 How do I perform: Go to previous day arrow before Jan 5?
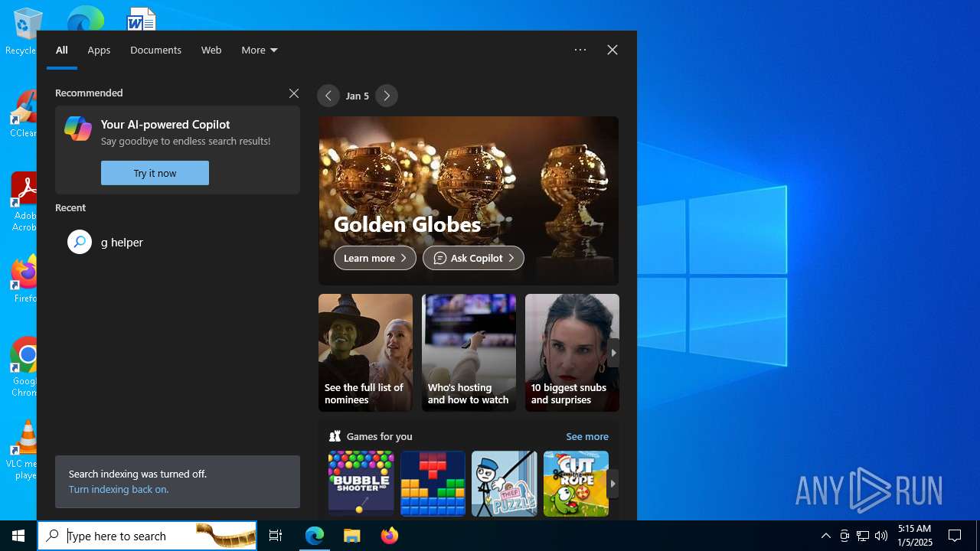click(328, 96)
